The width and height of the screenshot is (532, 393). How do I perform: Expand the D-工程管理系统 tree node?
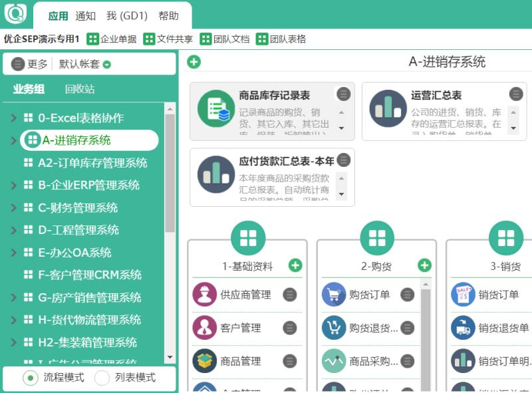point(13,230)
